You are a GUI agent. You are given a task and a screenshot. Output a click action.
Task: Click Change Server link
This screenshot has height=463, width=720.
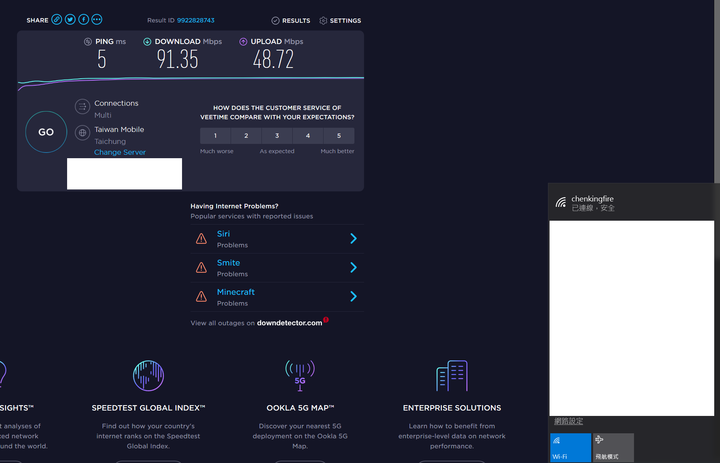[120, 152]
